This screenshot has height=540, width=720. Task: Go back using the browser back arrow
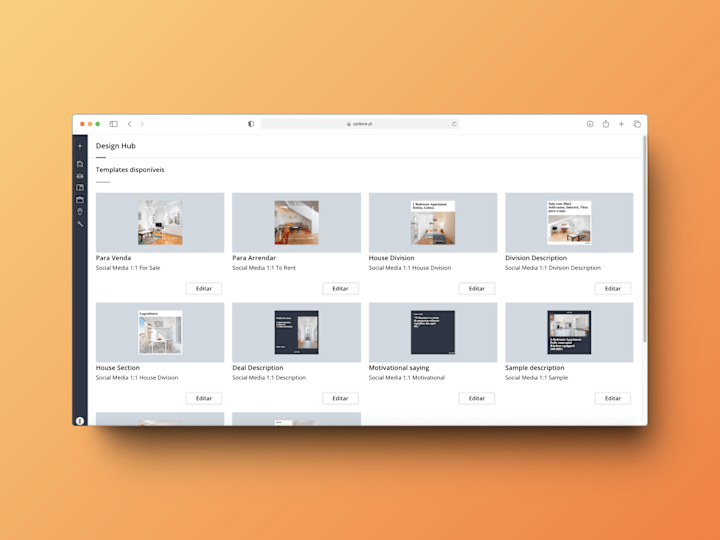click(130, 124)
